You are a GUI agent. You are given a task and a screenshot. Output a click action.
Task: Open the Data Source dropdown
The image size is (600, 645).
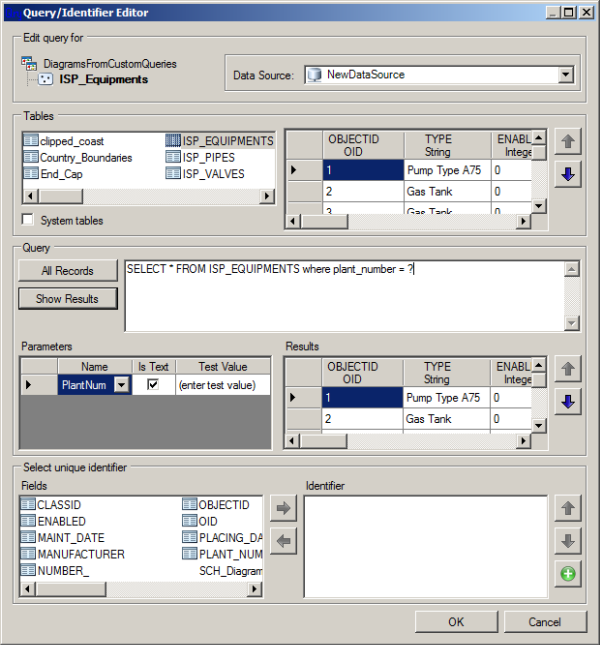(565, 74)
